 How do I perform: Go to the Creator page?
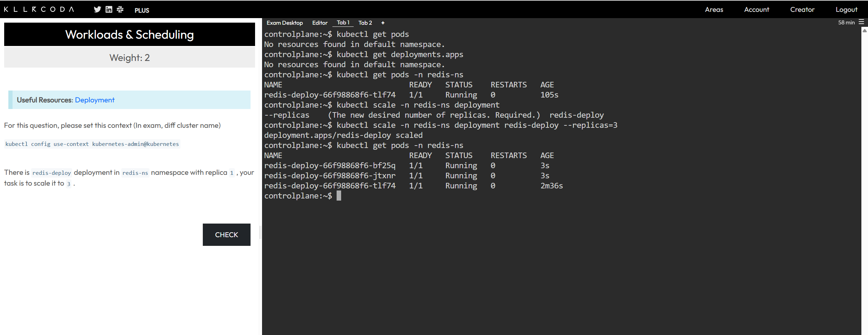point(802,9)
